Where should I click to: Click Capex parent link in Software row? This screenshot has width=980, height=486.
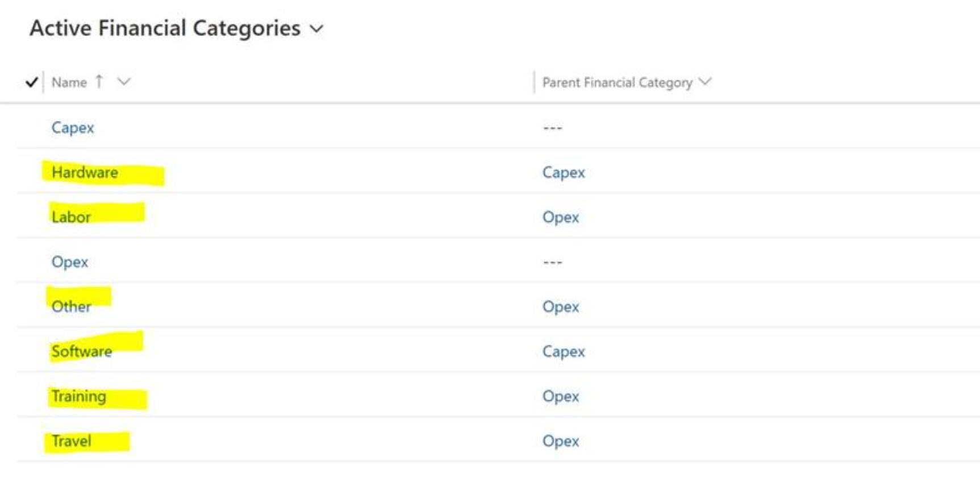point(564,351)
